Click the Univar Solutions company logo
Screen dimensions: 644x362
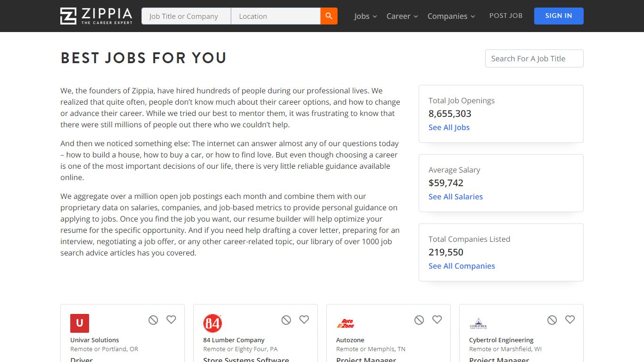tap(80, 323)
